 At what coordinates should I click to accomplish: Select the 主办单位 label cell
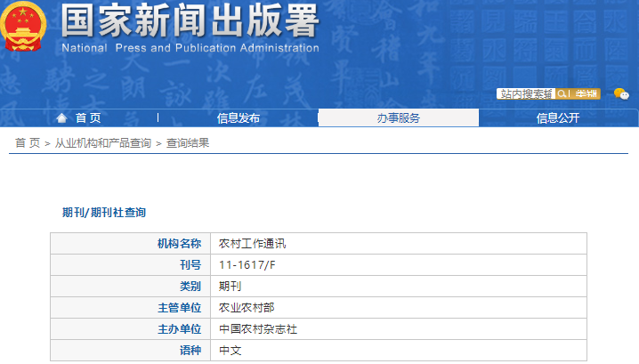(131, 328)
